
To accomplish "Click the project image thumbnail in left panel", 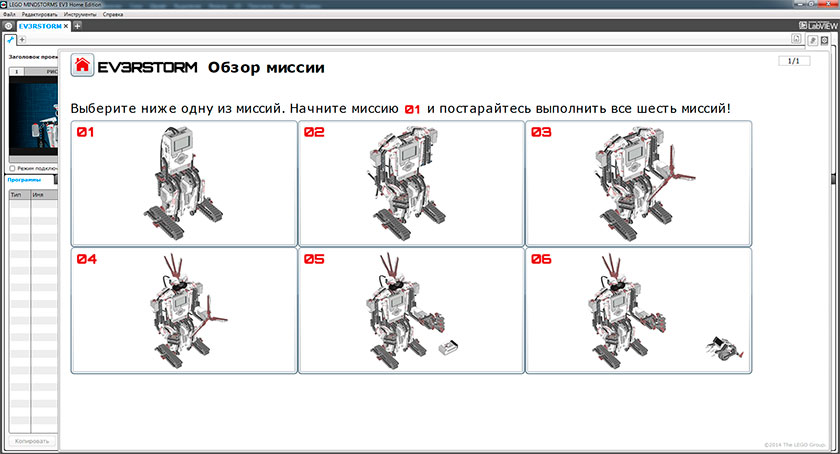I will tap(34, 115).
